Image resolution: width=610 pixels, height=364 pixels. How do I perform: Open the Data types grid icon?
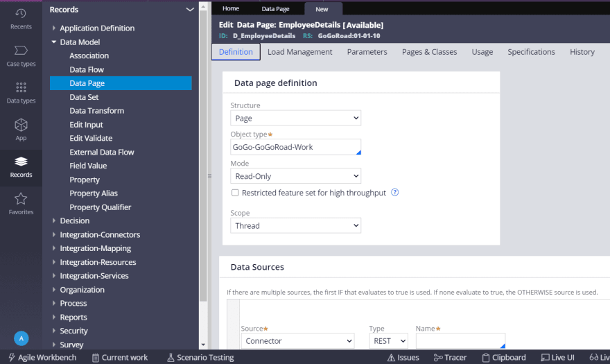click(x=21, y=87)
